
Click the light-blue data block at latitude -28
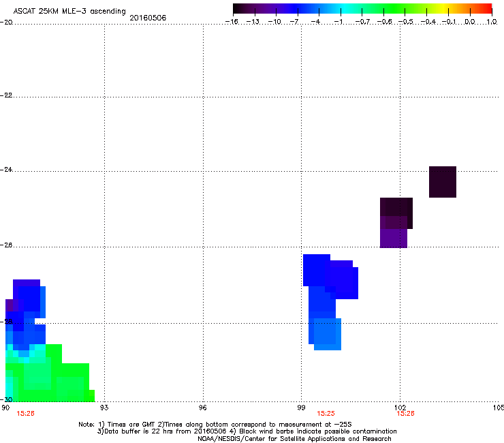click(x=327, y=334)
